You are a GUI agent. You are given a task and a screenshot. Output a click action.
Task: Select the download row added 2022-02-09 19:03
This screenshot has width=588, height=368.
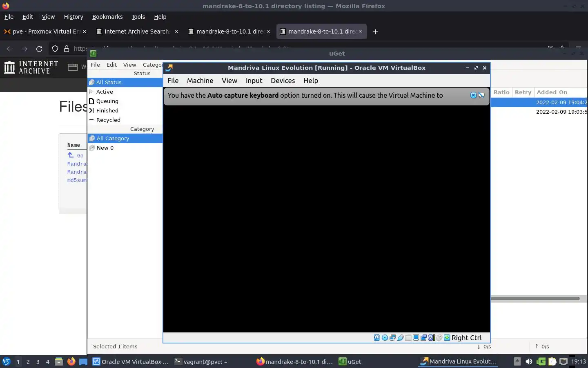(539, 112)
